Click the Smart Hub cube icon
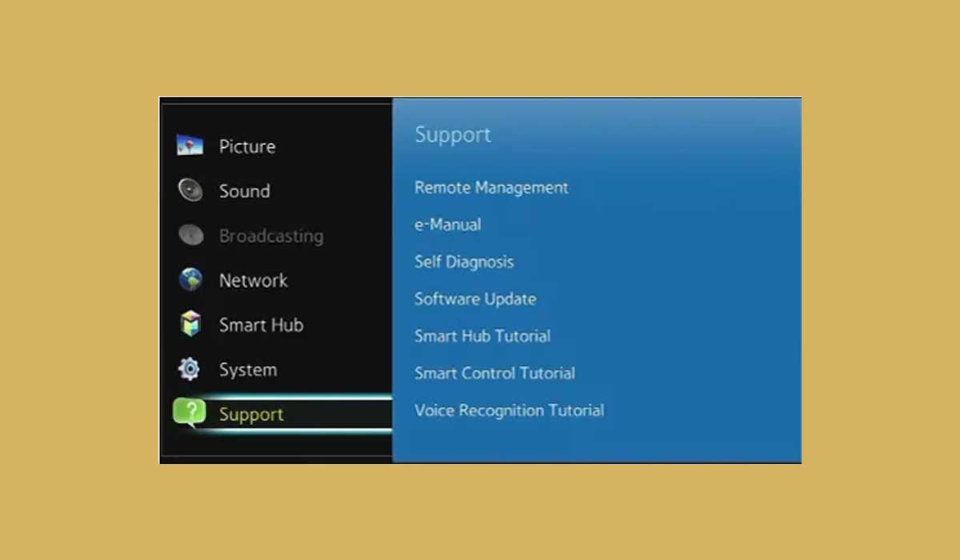The width and height of the screenshot is (960, 560). pos(190,325)
